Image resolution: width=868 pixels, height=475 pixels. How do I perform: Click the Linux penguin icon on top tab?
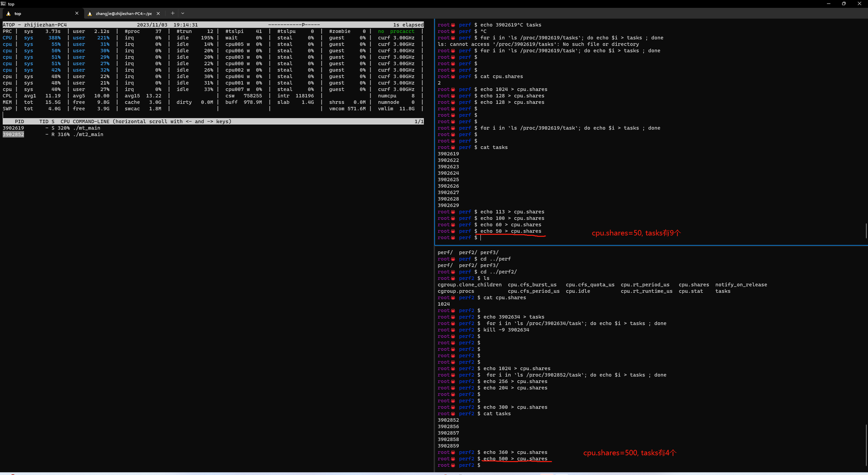(8, 13)
